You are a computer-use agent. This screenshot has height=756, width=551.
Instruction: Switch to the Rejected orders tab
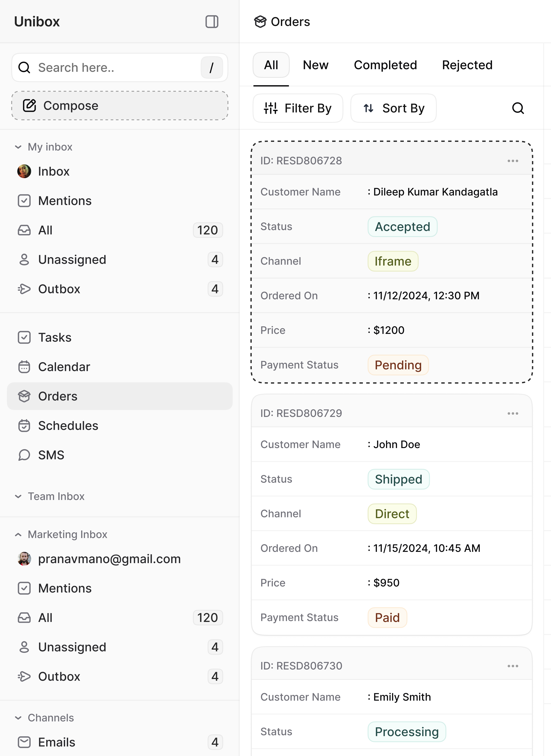click(467, 65)
